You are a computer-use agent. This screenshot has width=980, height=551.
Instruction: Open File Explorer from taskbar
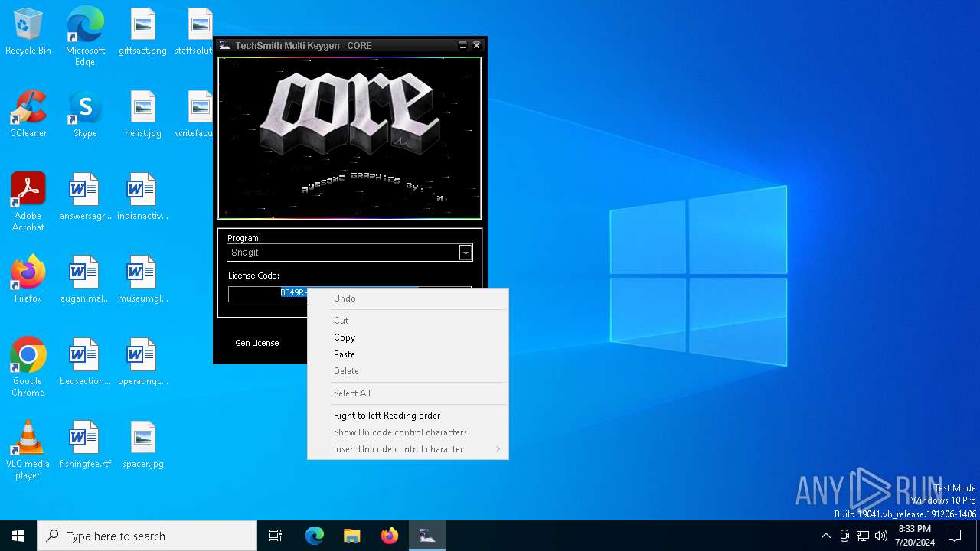pos(351,536)
